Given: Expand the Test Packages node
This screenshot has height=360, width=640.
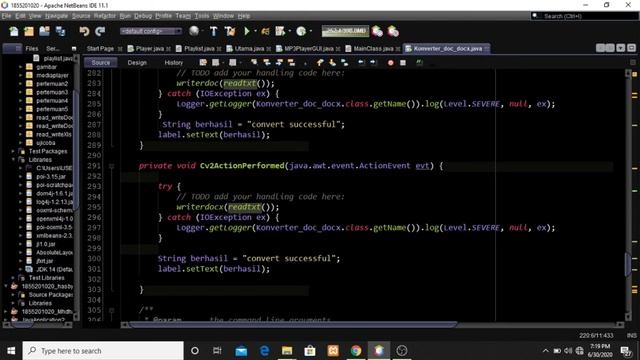Looking at the screenshot, I should 13,151.
